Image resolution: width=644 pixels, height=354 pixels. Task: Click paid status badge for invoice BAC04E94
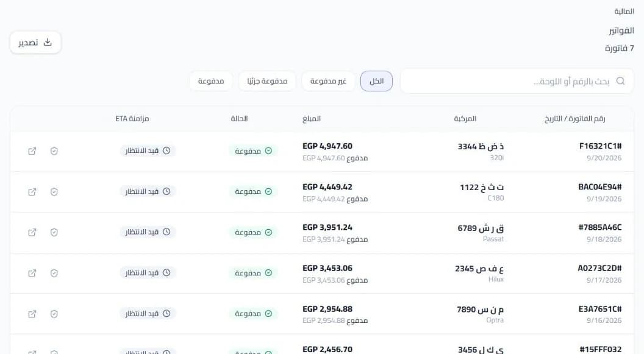254,191
